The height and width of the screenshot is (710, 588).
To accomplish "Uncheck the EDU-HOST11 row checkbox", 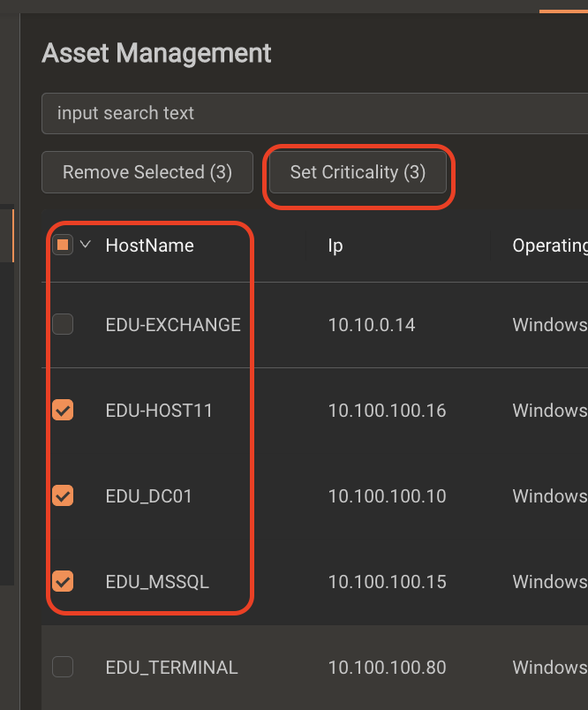I will tap(63, 410).
